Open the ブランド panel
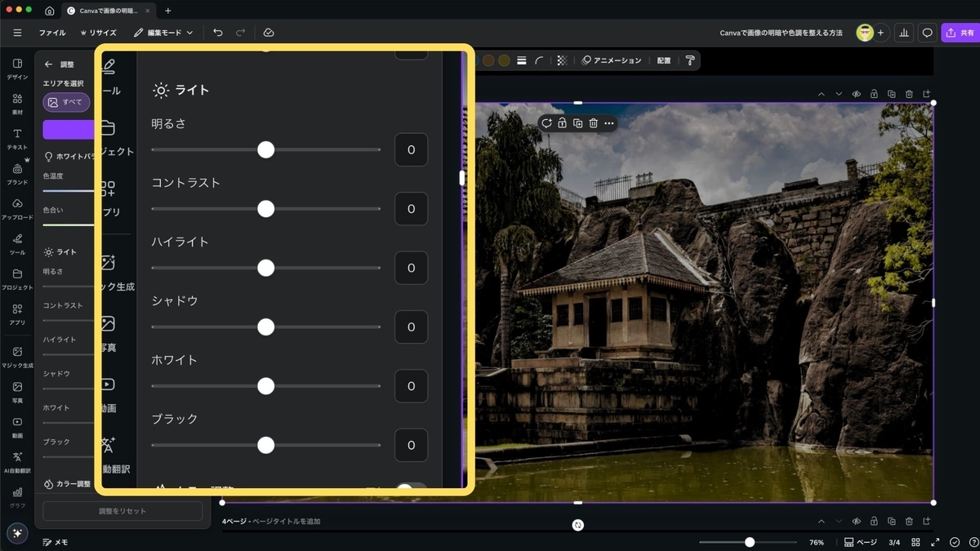The height and width of the screenshot is (551, 980). coord(17,174)
